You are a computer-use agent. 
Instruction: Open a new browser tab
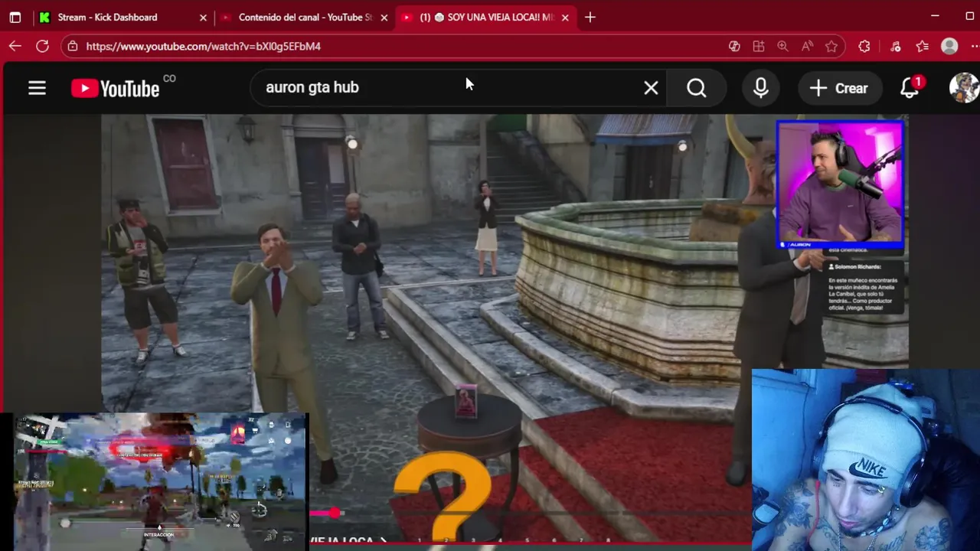(590, 17)
